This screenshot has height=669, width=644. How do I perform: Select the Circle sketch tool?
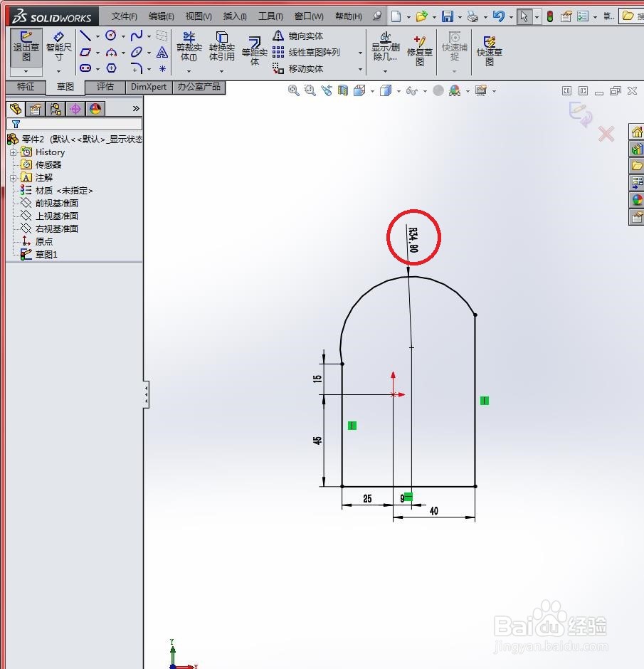[111, 36]
